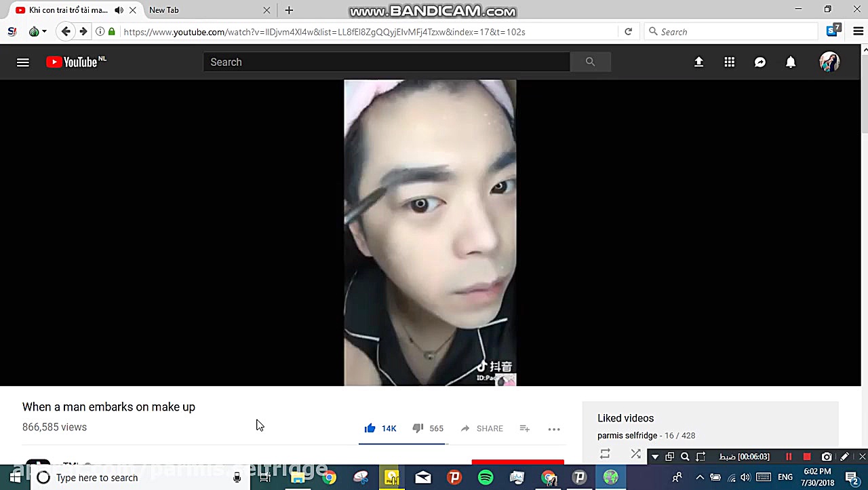This screenshot has width=868, height=490.
Task: Close the New Tab tab
Action: click(267, 10)
